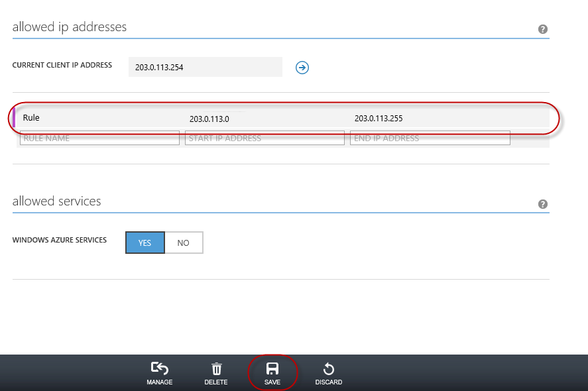Click the blue arrow to add client IP
Viewport: 588px width, 391px height.
pos(302,67)
